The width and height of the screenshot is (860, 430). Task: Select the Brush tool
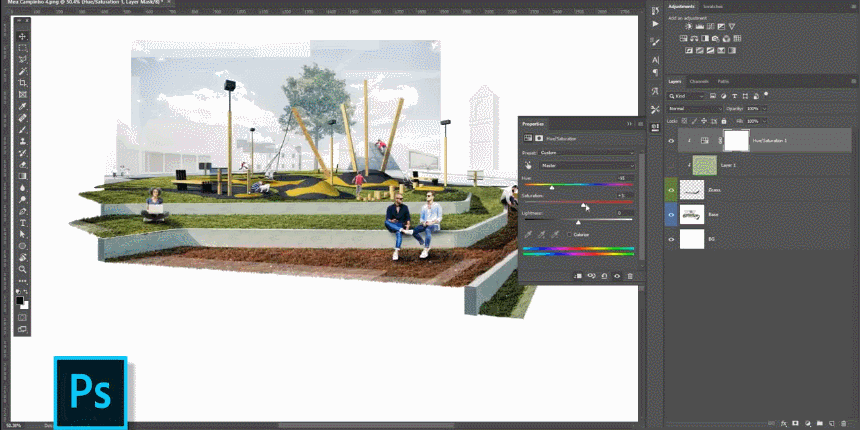(22, 129)
